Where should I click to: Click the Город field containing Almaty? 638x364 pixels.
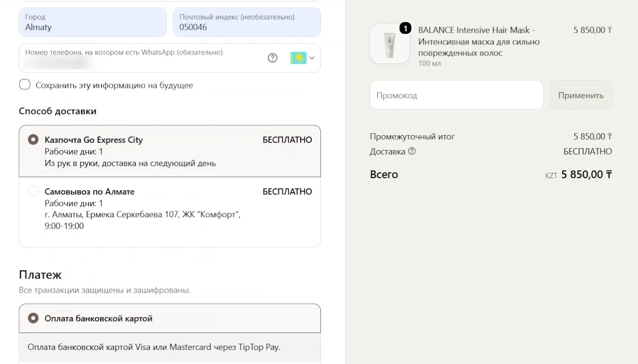pos(93,22)
